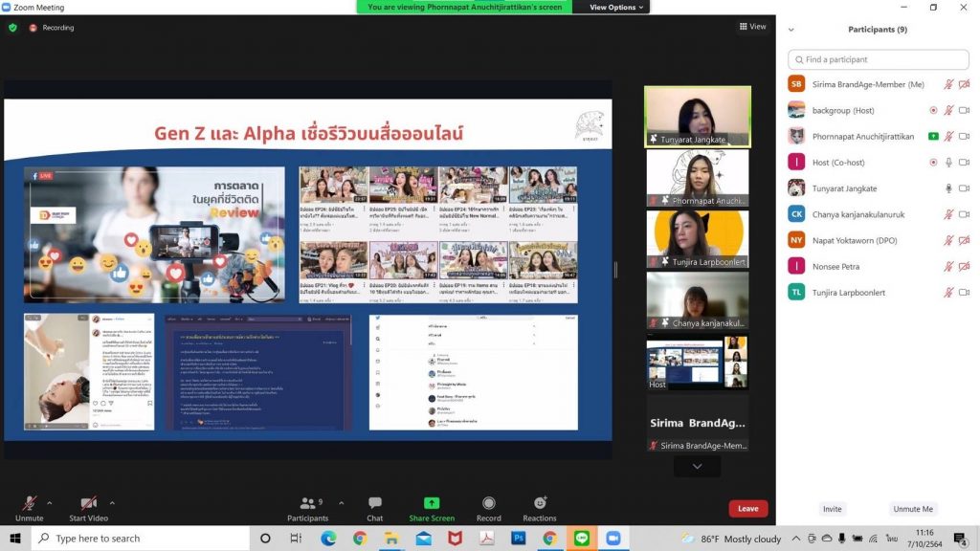
Task: Open the LINE app in the taskbar
Action: (581, 539)
